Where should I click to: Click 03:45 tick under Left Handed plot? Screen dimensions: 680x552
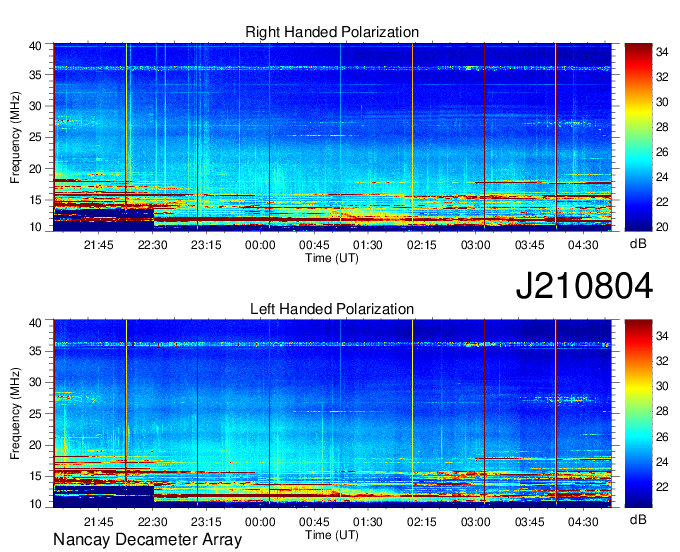pyautogui.click(x=530, y=522)
